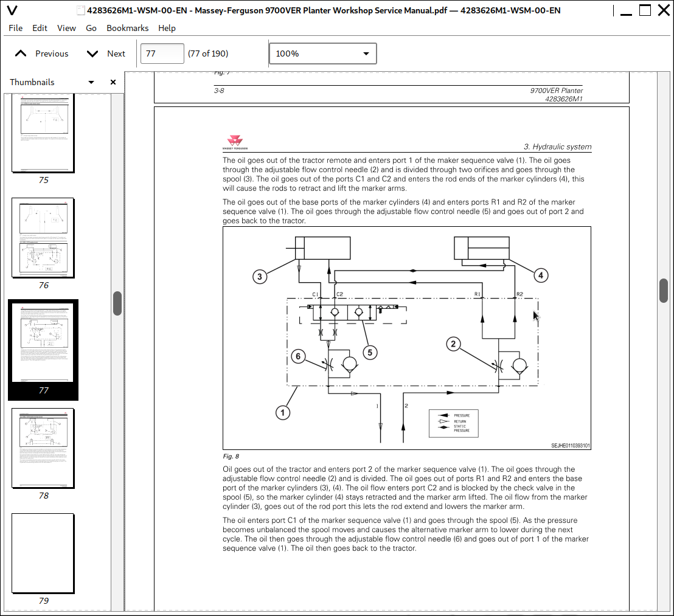This screenshot has height=616, width=674.
Task: Click the 'Fig. 8' caption
Action: pos(231,456)
